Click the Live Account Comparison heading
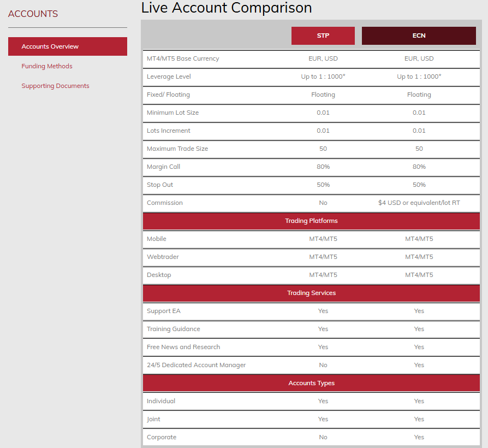Image resolution: width=488 pixels, height=448 pixels. 227,8
